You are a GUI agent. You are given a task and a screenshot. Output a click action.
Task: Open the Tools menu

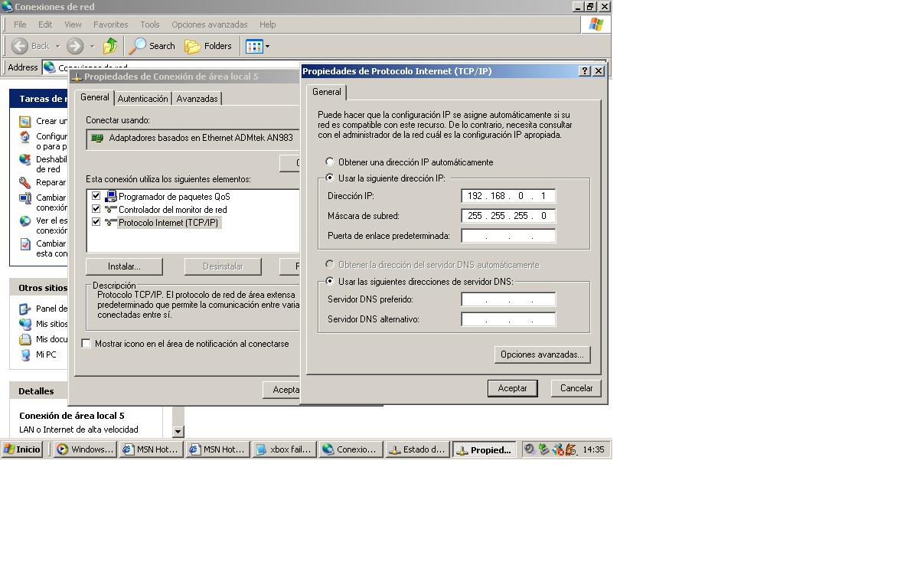tap(150, 24)
